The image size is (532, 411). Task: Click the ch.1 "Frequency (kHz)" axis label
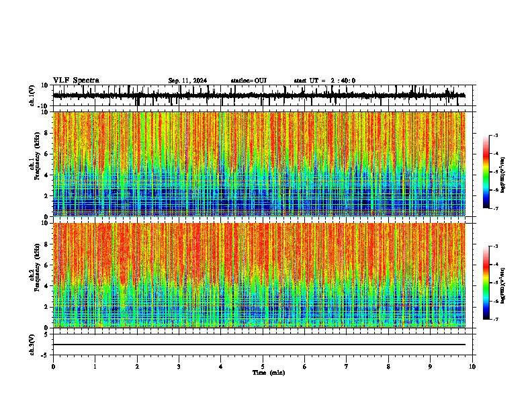[38, 156]
